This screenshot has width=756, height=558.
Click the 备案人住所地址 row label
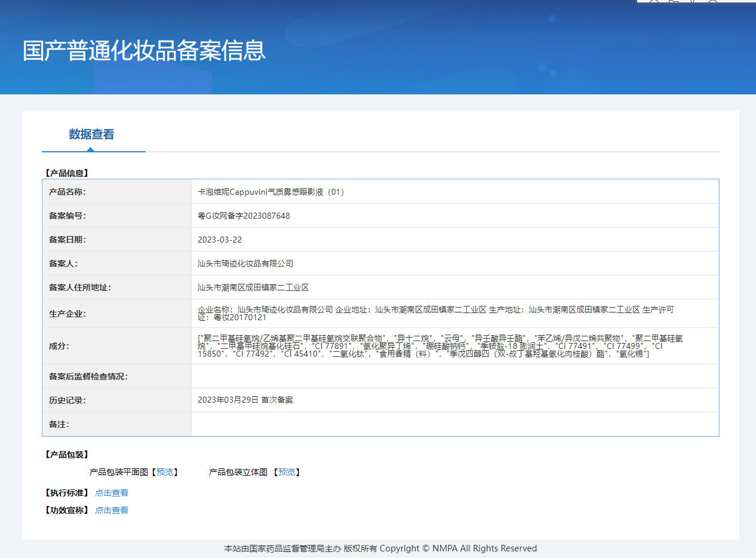coord(80,287)
